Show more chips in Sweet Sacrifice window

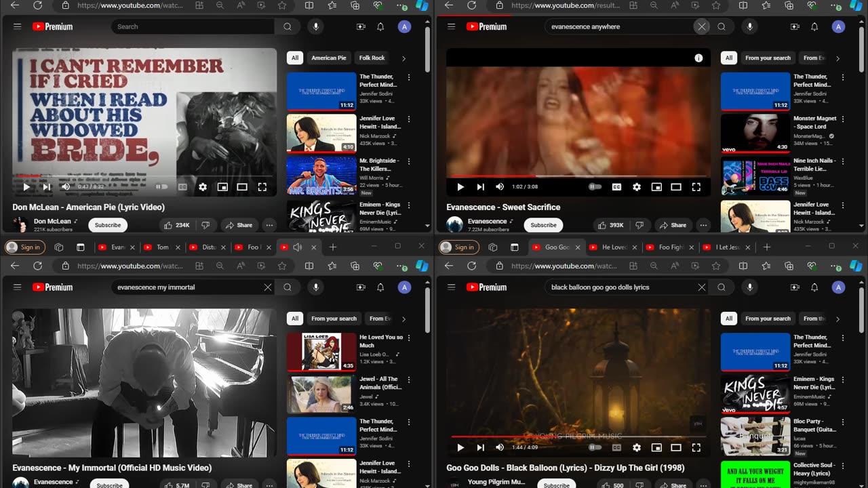coord(837,58)
